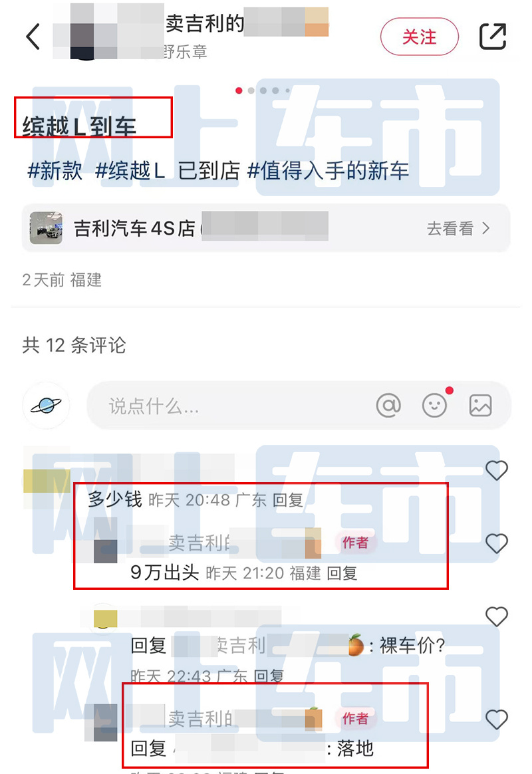This screenshot has height=774, width=532.
Task: Like the 落地 author reply
Action: (x=497, y=719)
